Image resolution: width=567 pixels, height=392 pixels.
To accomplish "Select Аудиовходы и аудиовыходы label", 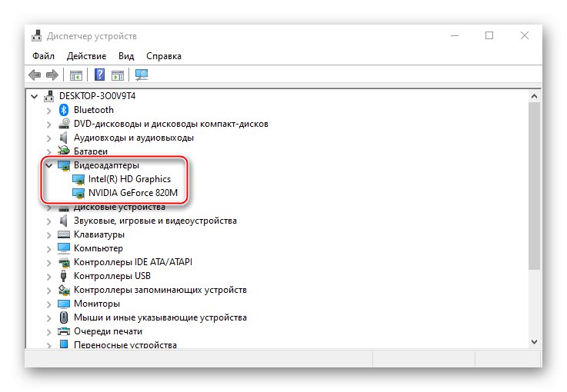I will pos(134,138).
